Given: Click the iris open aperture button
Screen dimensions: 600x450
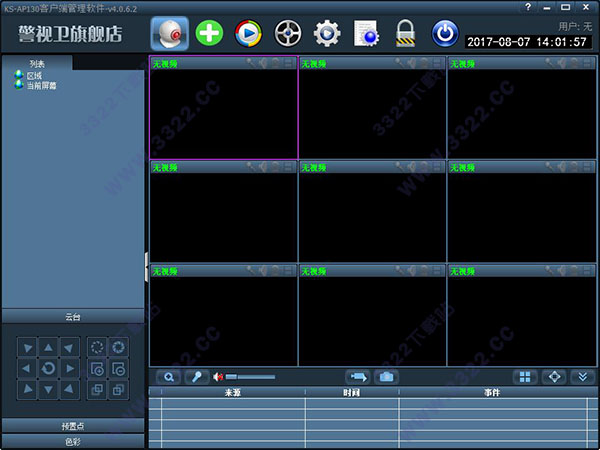Looking at the screenshot, I should click(x=118, y=347).
